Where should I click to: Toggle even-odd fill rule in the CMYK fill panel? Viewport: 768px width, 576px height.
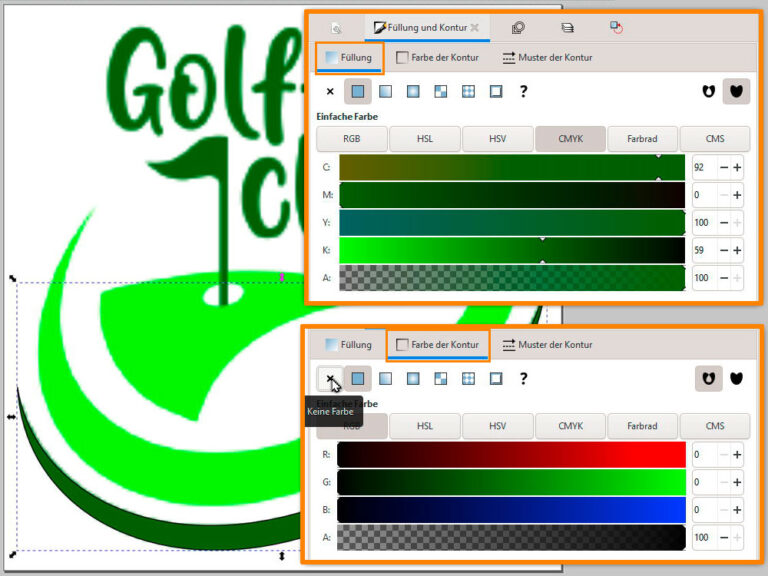pos(709,91)
